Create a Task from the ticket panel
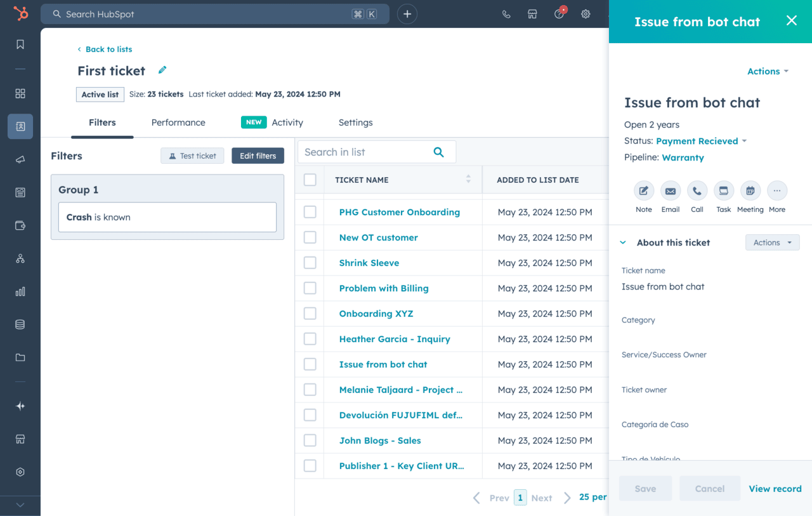 pyautogui.click(x=723, y=191)
